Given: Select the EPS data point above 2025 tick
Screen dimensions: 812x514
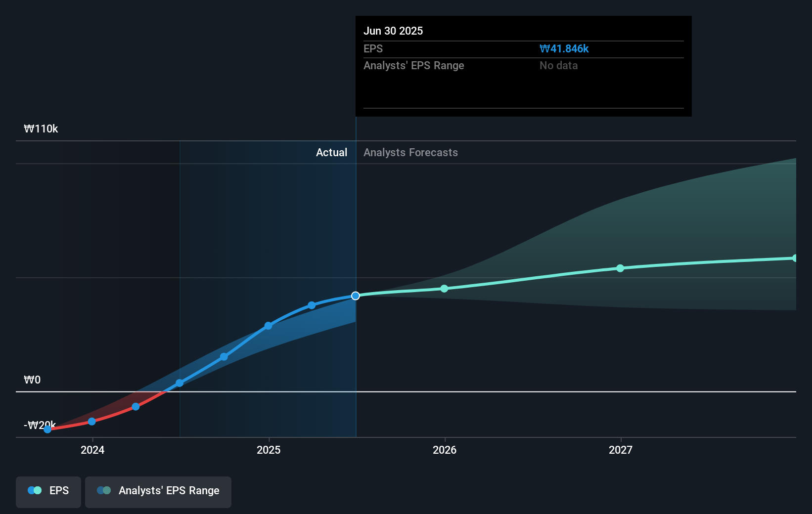Looking at the screenshot, I should (x=268, y=326).
